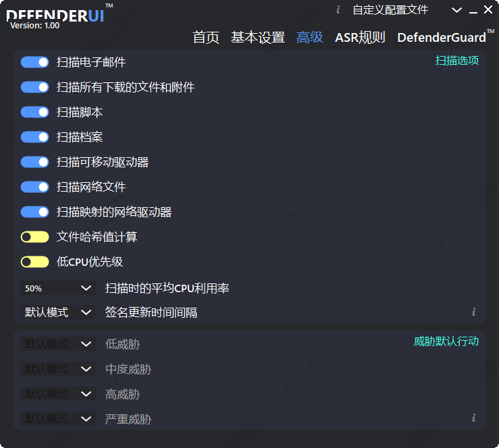Open the 签名更新时间间隔 dropdown
Viewport: 499px width, 448px height.
[x=58, y=312]
